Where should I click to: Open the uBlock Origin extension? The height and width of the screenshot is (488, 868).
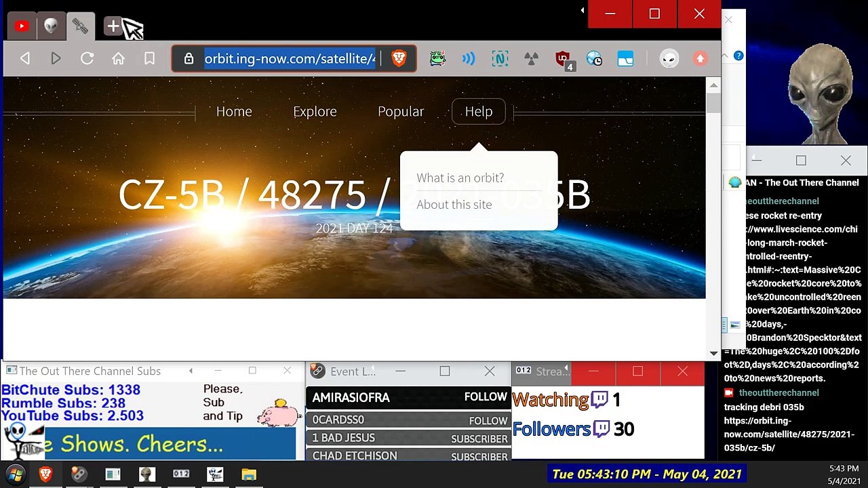[563, 60]
